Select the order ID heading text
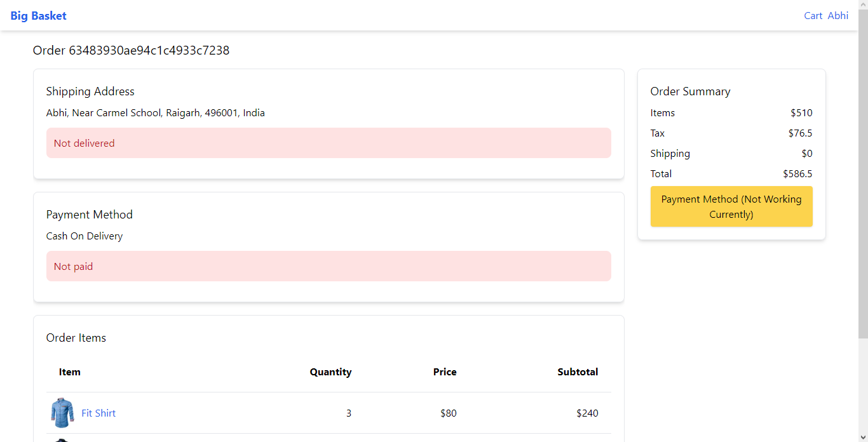Viewport: 868px width, 442px height. 131,50
